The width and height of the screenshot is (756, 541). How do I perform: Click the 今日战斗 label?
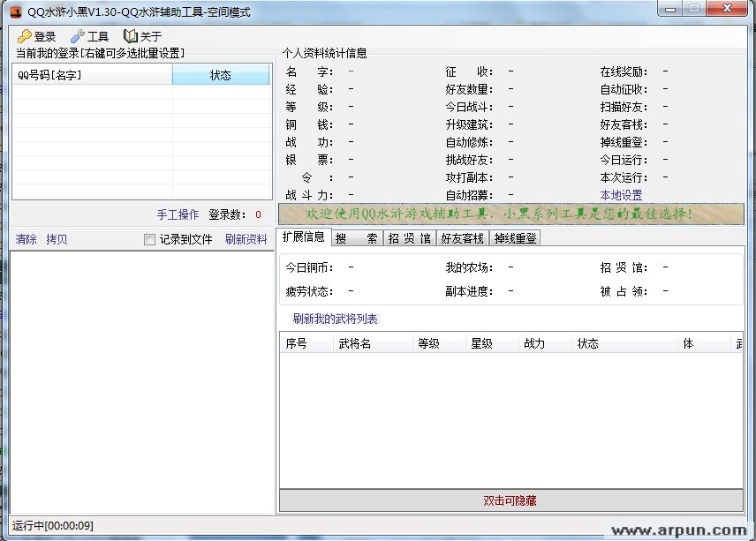click(469, 107)
